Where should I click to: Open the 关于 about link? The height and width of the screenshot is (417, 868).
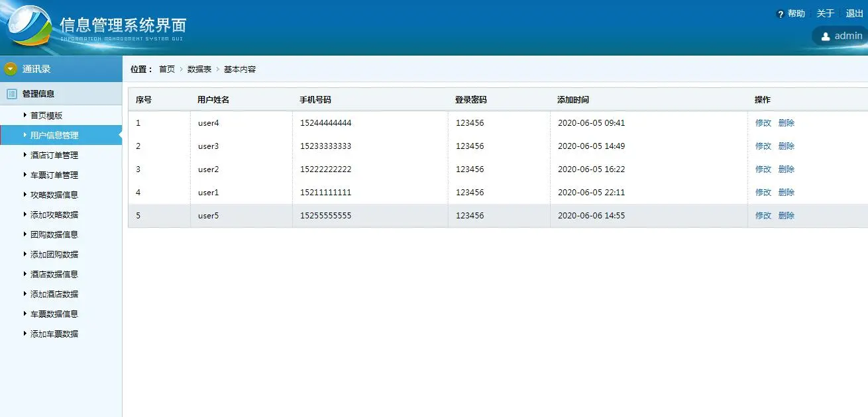(826, 14)
